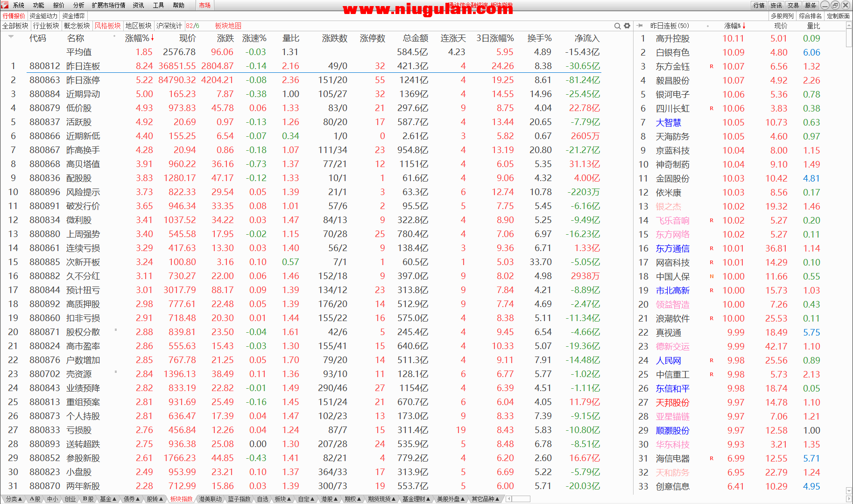Sort the right panel by 涨幅% column

(735, 26)
